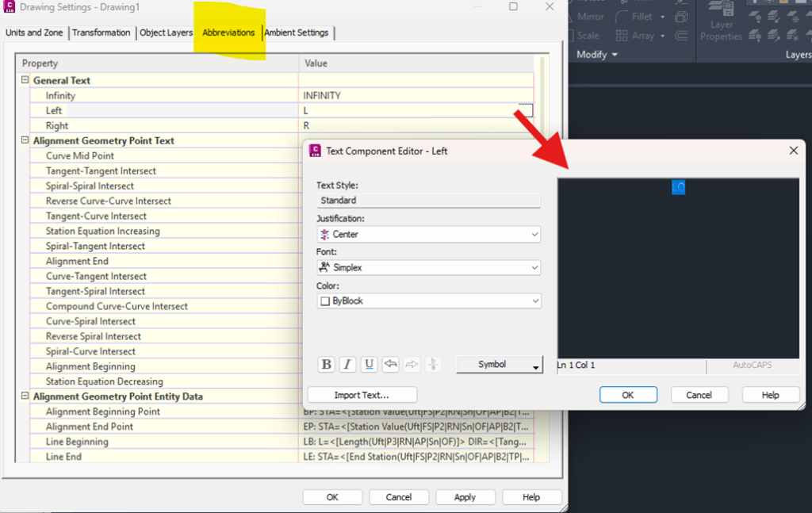Switch to the Units and Zone tab
This screenshot has height=513, width=812.
(35, 33)
